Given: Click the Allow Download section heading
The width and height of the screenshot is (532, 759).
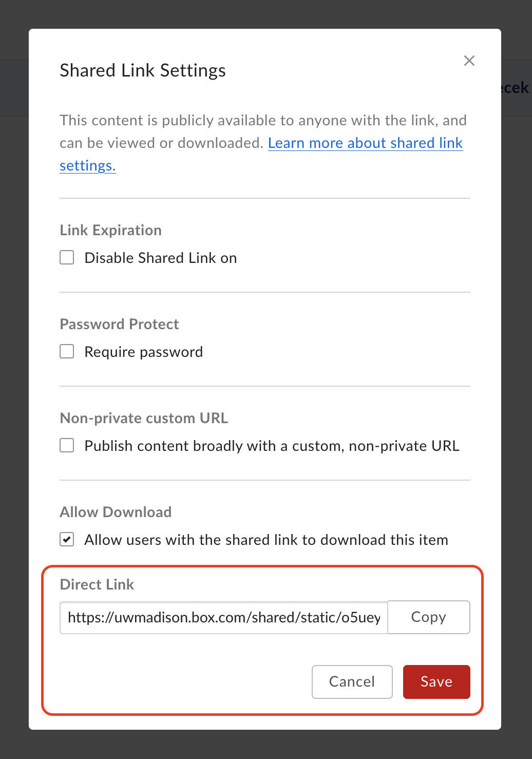Looking at the screenshot, I should click(116, 512).
